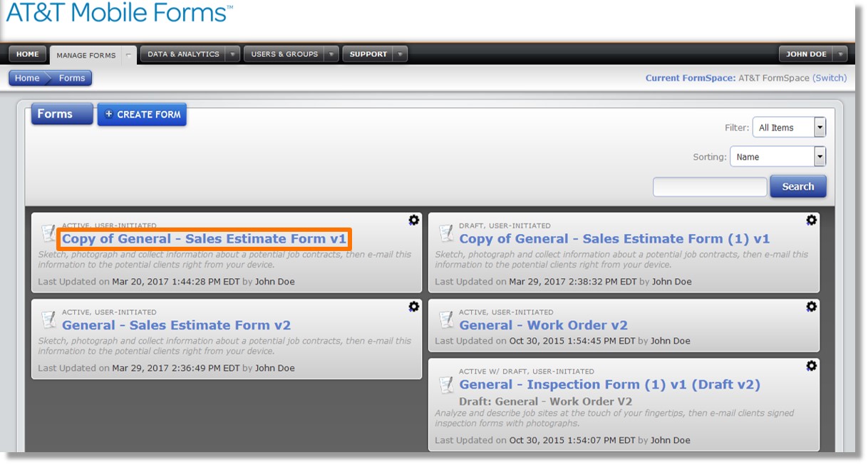Click Draft: General - Work Order V2 text
The height and width of the screenshot is (465, 868).
click(545, 402)
